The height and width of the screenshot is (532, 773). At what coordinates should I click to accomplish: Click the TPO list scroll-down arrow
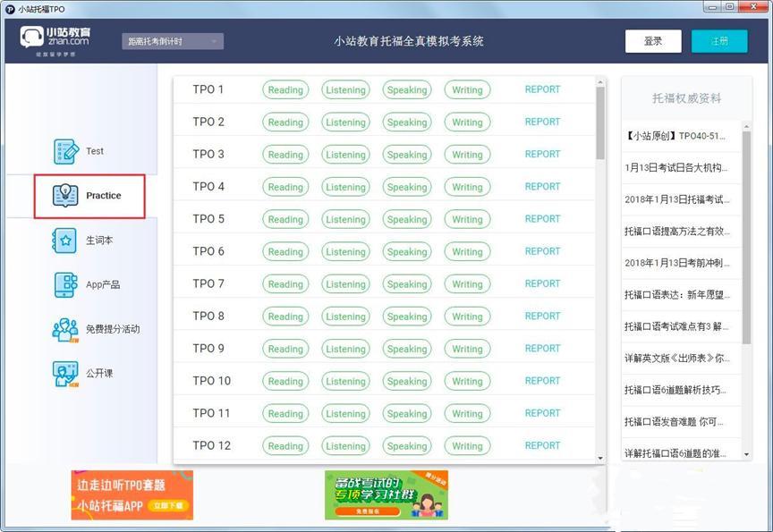pyautogui.click(x=600, y=458)
